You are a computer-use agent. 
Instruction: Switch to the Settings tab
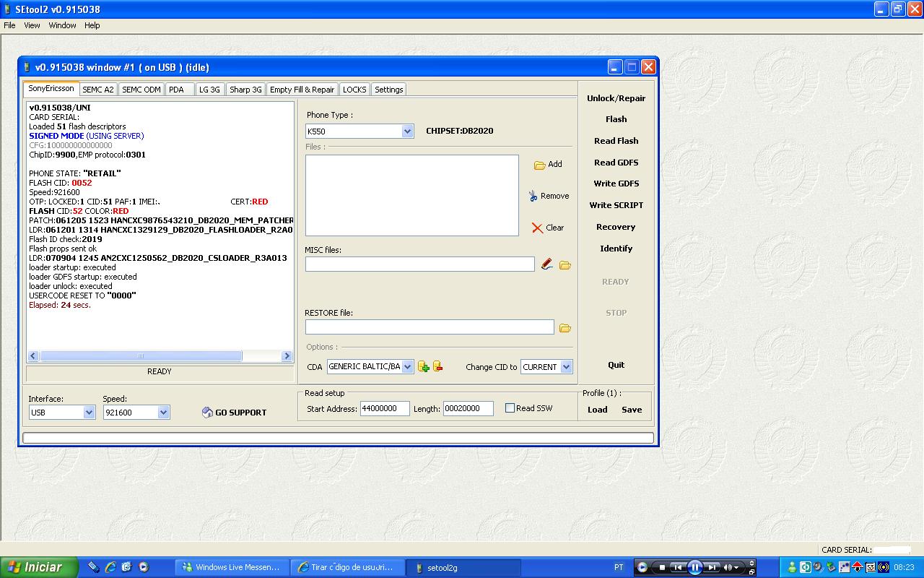click(388, 90)
